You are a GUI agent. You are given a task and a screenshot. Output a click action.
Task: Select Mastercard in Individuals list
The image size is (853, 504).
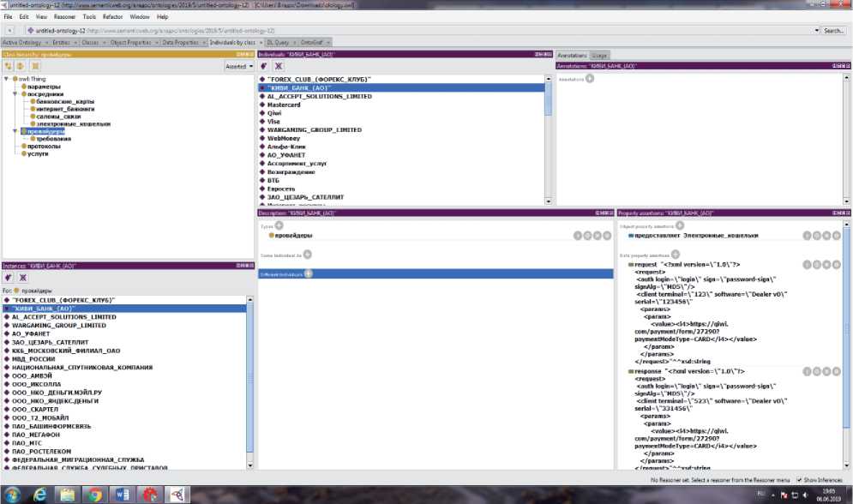click(x=284, y=105)
